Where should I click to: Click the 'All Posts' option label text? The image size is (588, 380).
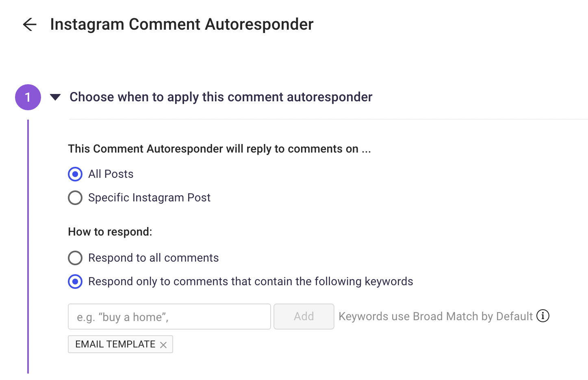(111, 174)
